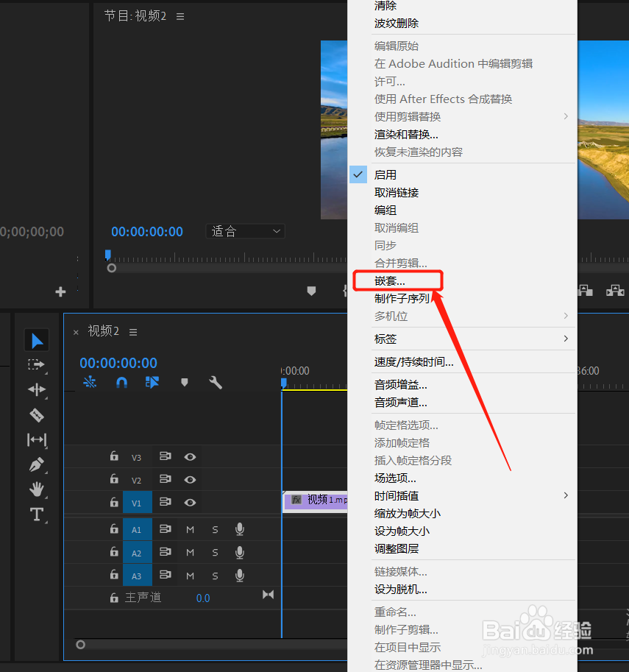Lock the A2 track
Image resolution: width=629 pixels, height=672 pixels.
[114, 551]
